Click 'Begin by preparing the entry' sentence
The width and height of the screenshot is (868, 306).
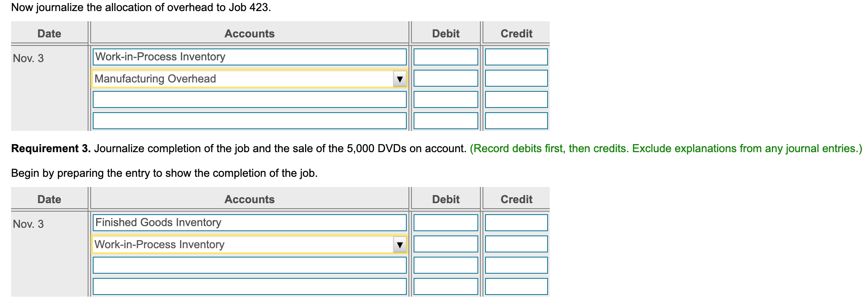[x=164, y=173]
